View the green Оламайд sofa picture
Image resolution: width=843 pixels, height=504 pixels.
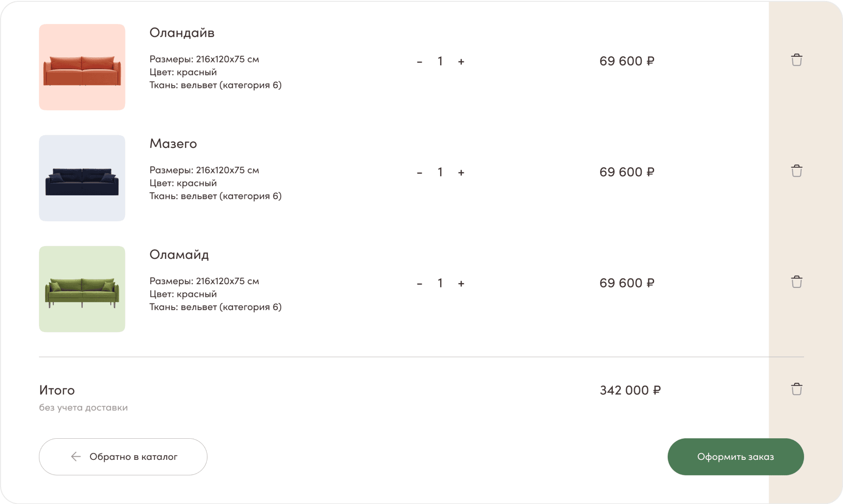pos(82,289)
